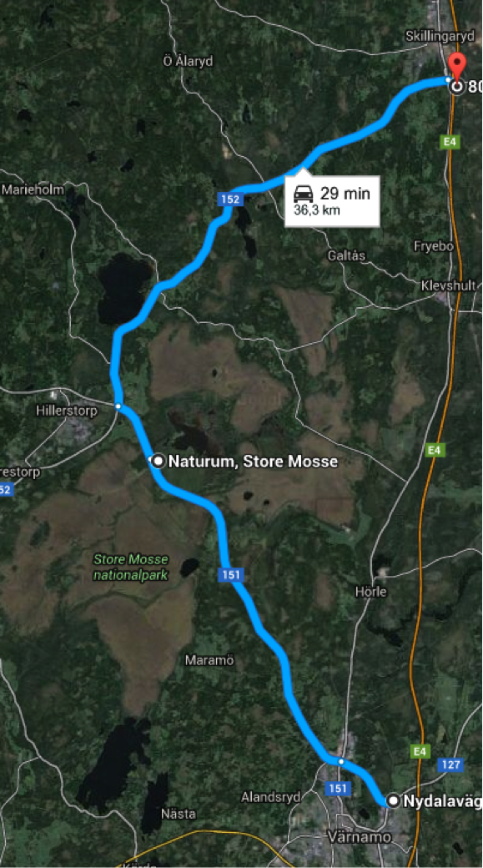The image size is (483, 868).
Task: Click the red destination pin marker
Action: point(457,67)
